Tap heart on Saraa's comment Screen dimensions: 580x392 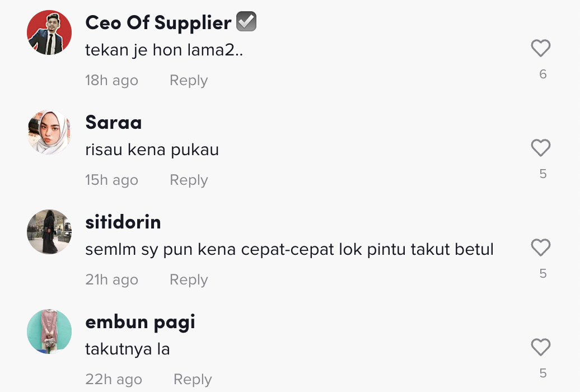pyautogui.click(x=541, y=148)
